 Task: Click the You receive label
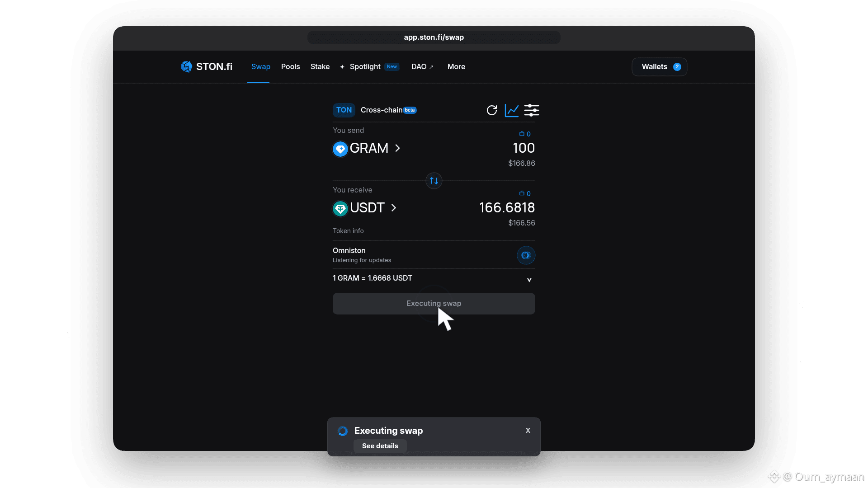pyautogui.click(x=353, y=190)
